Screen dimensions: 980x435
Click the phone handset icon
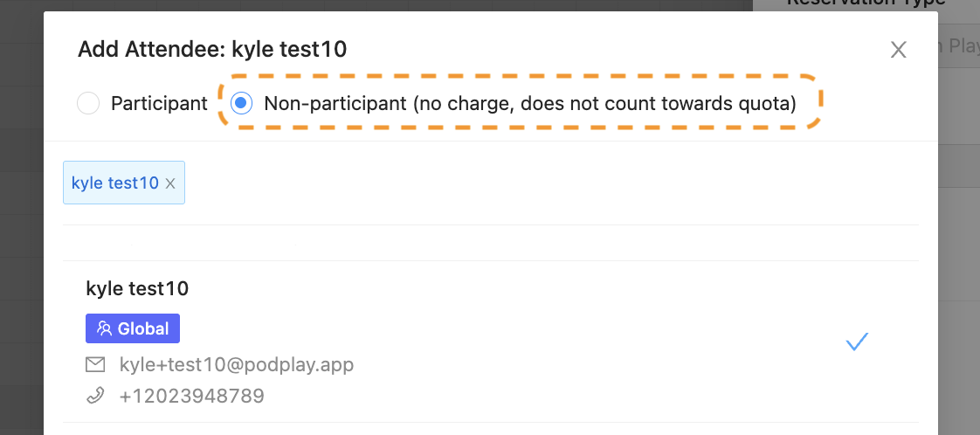pos(96,396)
